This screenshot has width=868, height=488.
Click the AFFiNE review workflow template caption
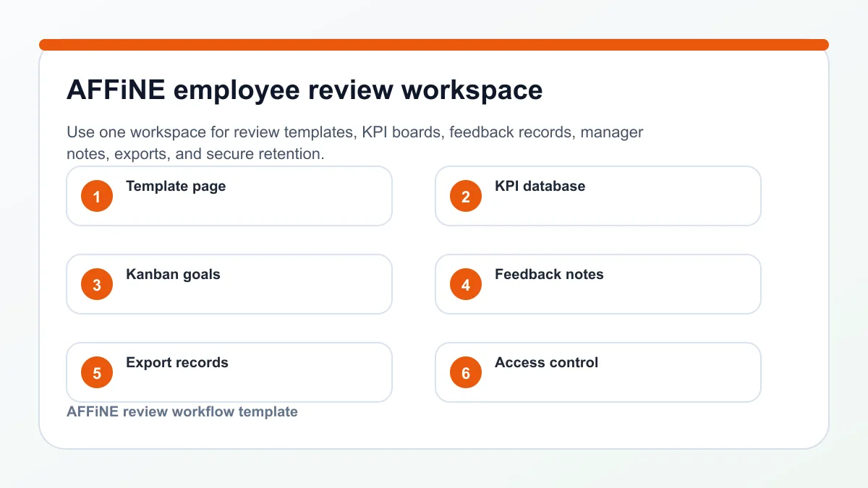(x=182, y=411)
